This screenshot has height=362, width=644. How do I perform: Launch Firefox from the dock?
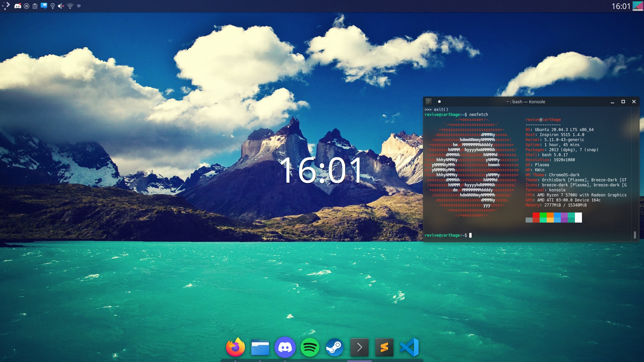tap(235, 347)
